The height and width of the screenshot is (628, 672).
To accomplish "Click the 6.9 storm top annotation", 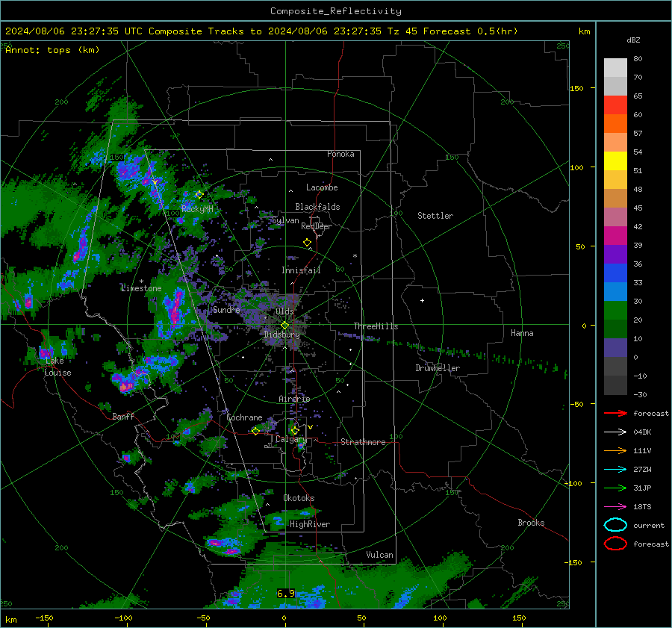I will pos(286,594).
